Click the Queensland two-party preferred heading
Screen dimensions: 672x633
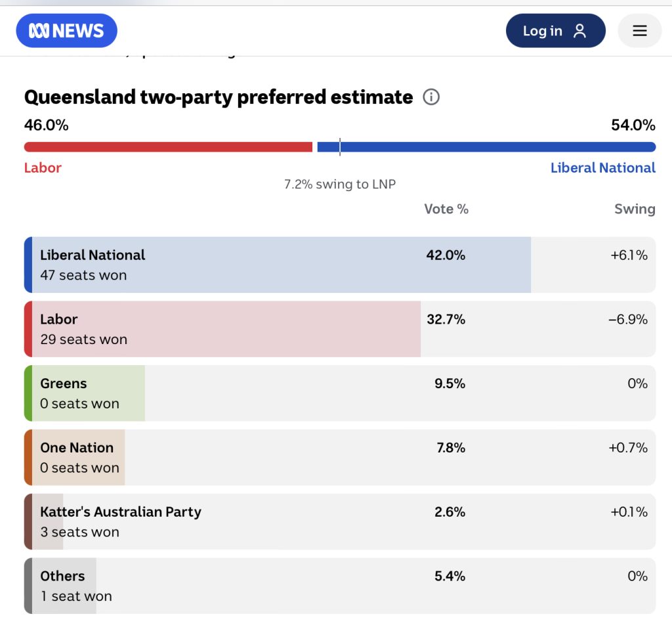click(219, 98)
